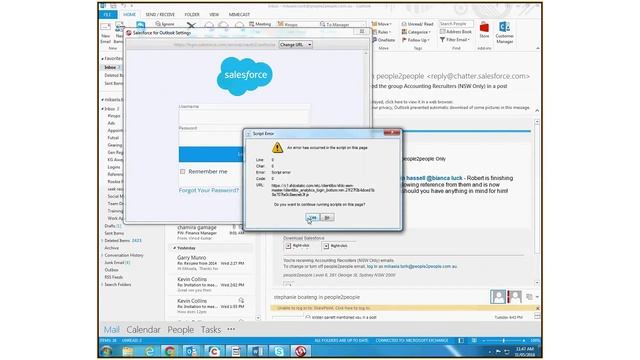Open the MIMECAST ribbon tab

point(239,14)
